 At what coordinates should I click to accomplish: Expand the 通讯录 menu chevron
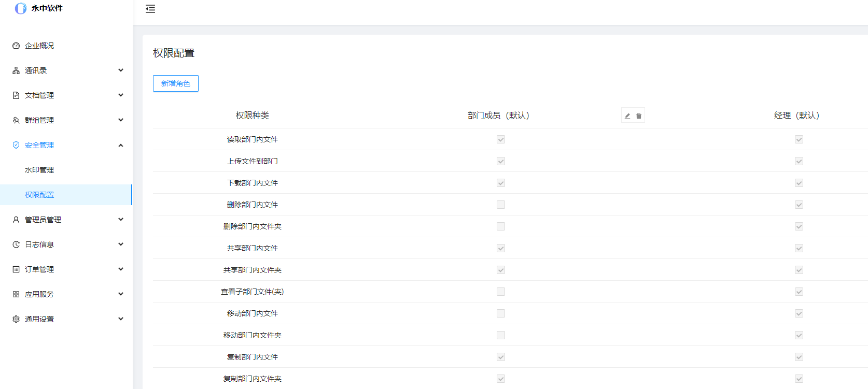pos(121,70)
